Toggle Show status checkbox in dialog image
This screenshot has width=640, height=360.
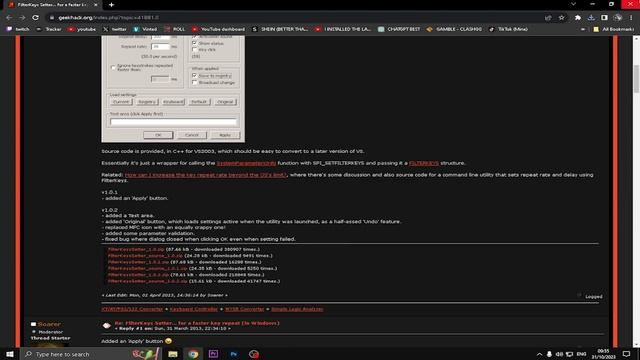pyautogui.click(x=195, y=43)
